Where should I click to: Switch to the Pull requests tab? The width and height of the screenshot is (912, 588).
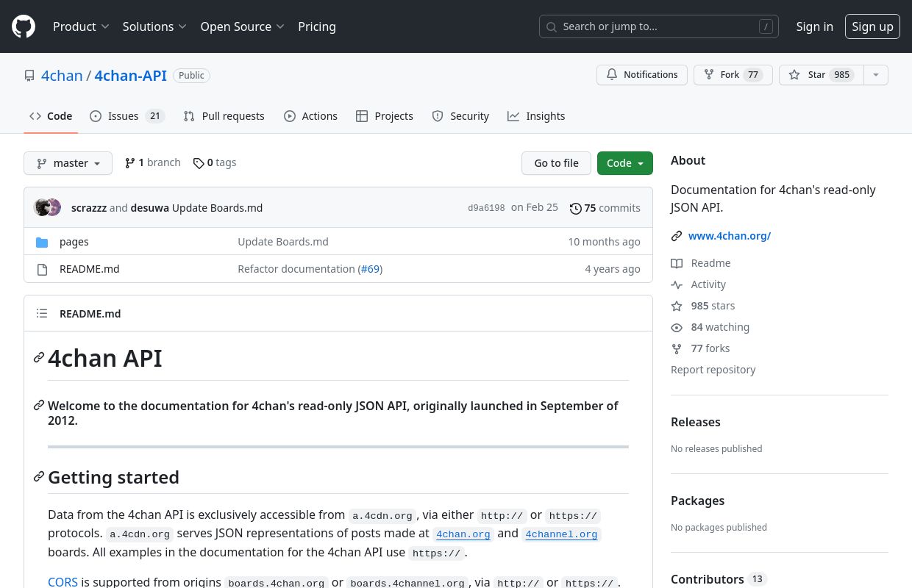224,116
